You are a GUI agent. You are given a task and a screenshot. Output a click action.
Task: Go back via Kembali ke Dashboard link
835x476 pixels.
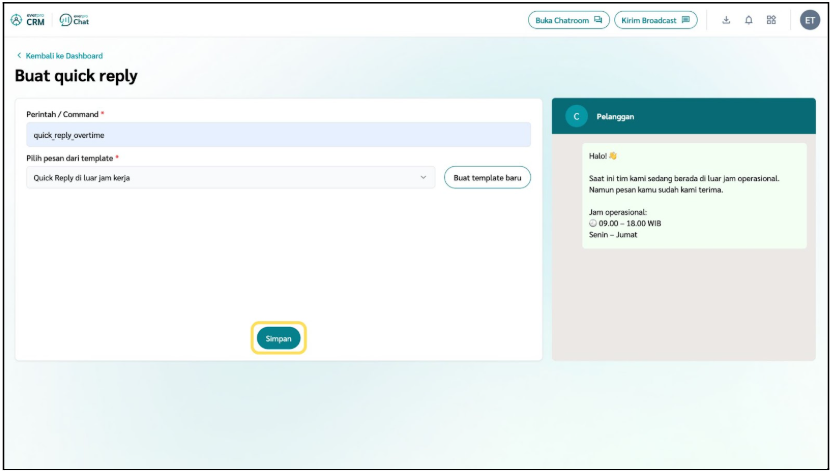pyautogui.click(x=64, y=56)
